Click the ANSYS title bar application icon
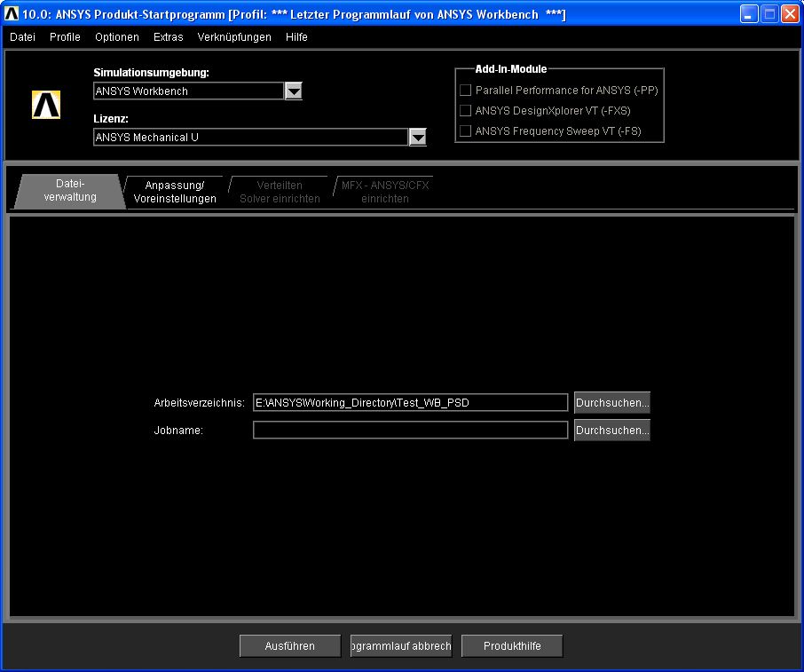 (x=11, y=13)
